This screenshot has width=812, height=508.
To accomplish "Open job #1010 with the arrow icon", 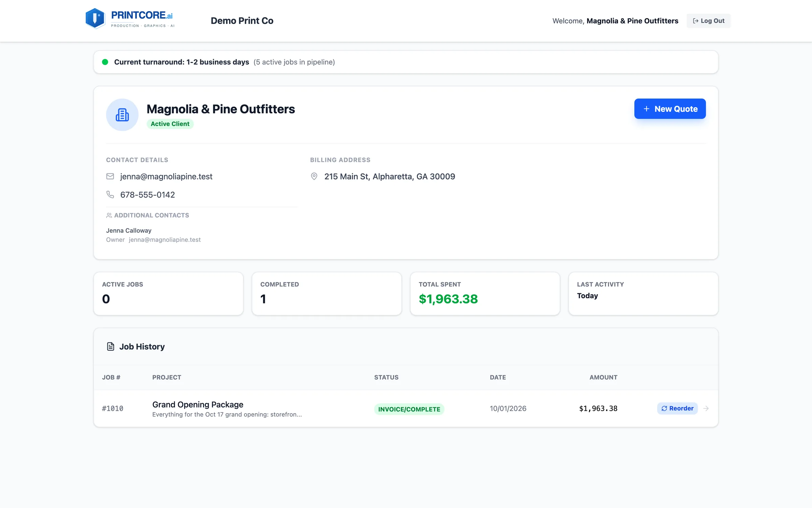I will [x=706, y=408].
